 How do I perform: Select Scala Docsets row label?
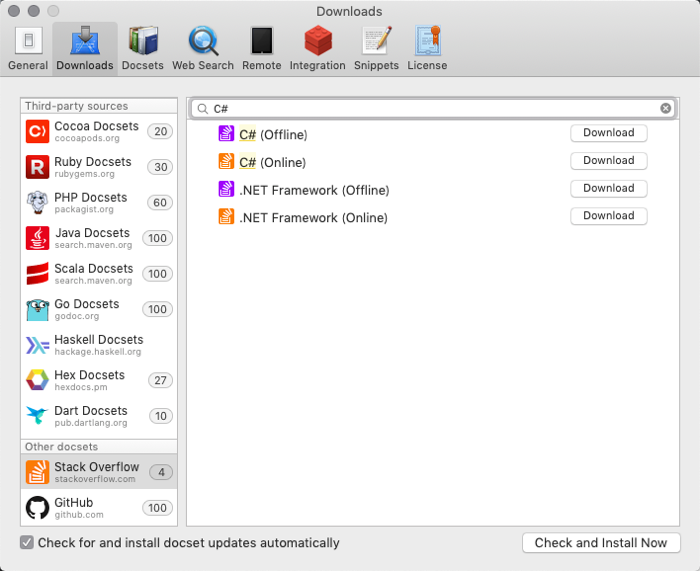coord(94,269)
